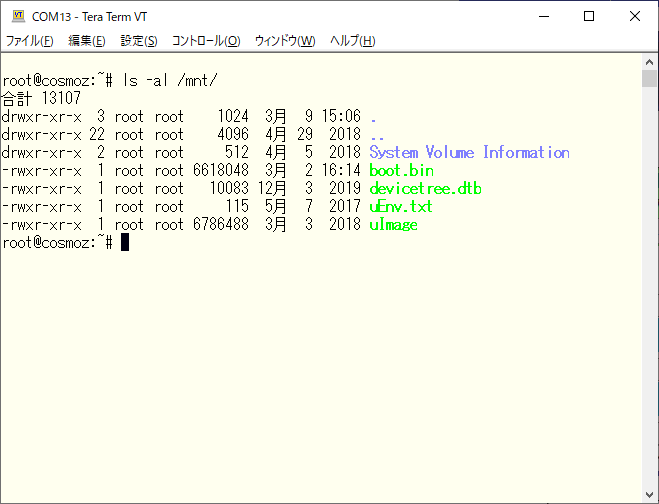Image resolution: width=659 pixels, height=504 pixels.
Task: Click the System Volume Information directory name
Action: pos(469,152)
